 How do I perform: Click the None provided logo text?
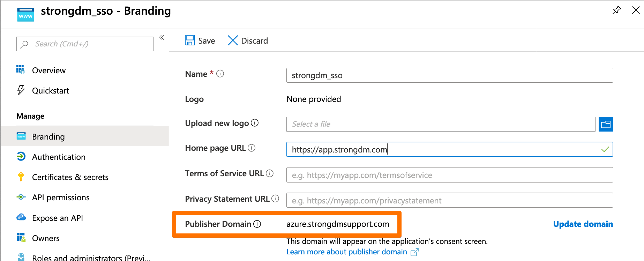(x=314, y=99)
